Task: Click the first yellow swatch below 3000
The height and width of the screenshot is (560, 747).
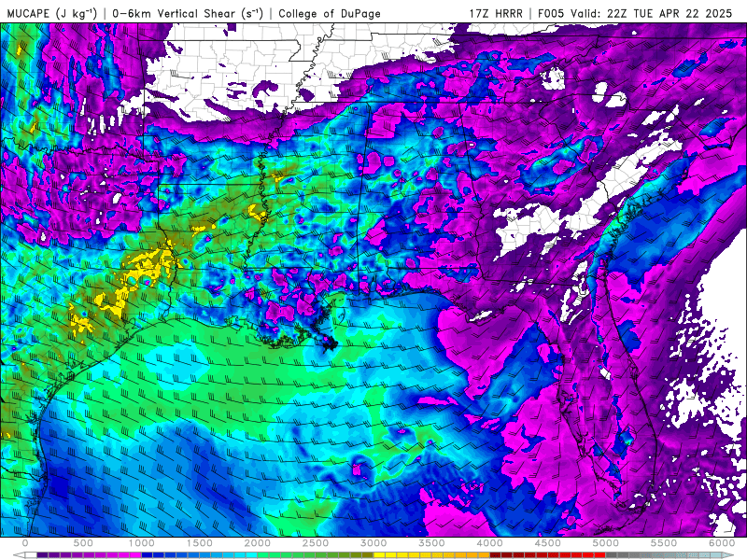Action: point(379,554)
